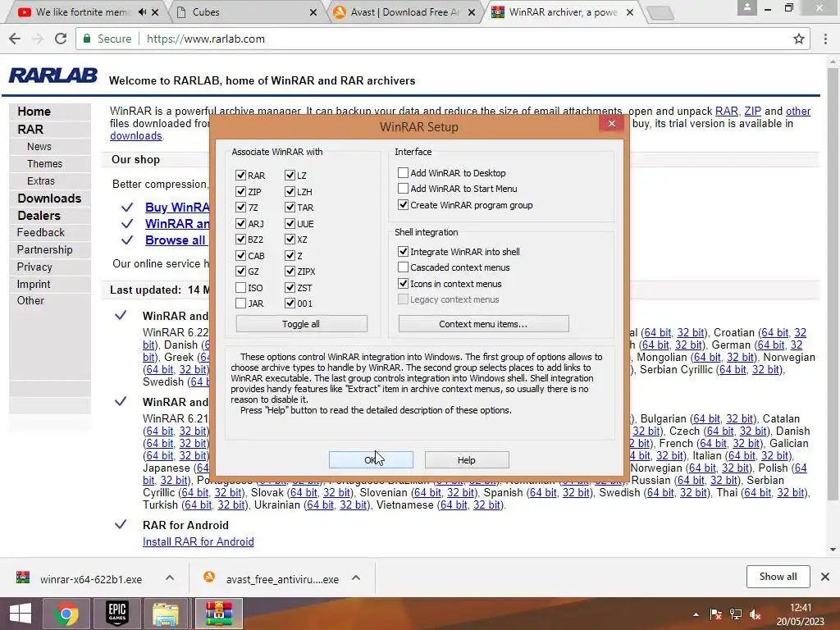Click Action Center flag tray icon
Screen dimensions: 840x630
715,614
